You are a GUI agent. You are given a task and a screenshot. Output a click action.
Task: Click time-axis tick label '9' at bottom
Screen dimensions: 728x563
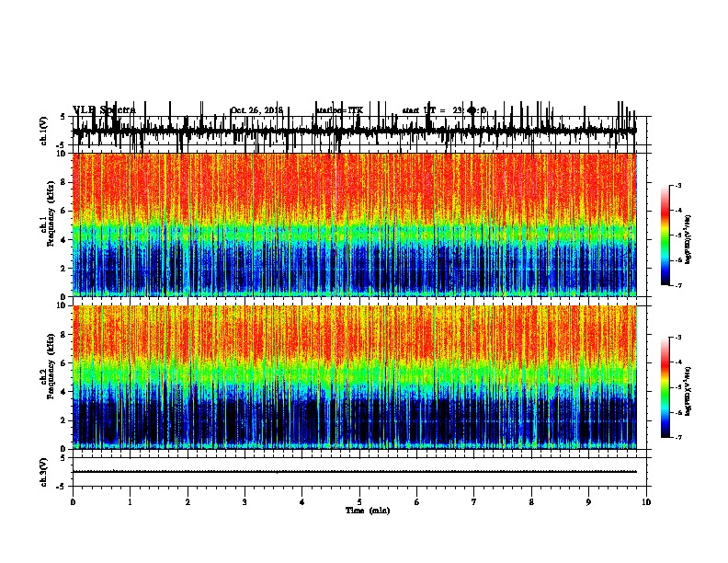coord(588,502)
